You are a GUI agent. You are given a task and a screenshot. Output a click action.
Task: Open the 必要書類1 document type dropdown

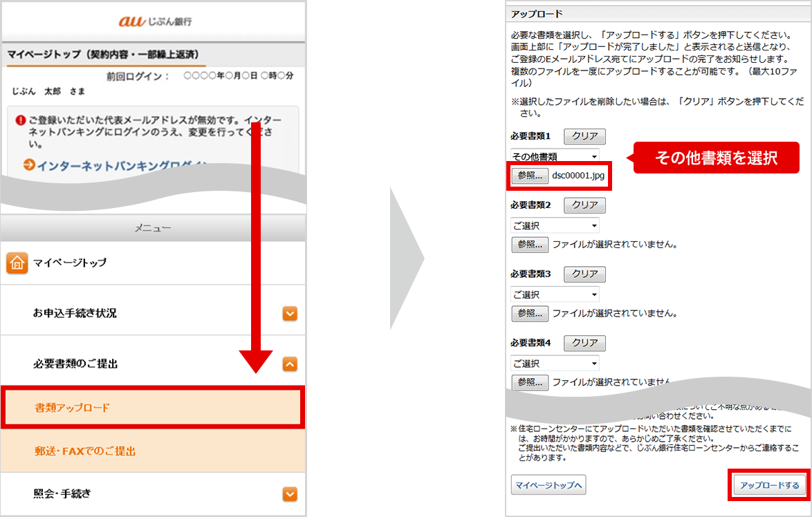pos(555,157)
